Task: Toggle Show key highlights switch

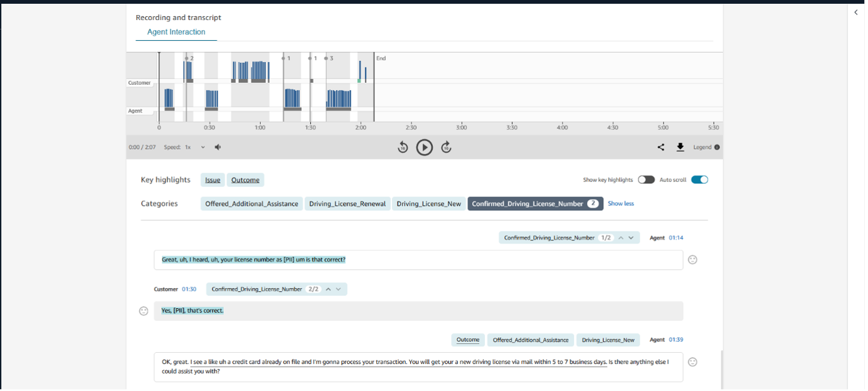Action: pyautogui.click(x=646, y=180)
